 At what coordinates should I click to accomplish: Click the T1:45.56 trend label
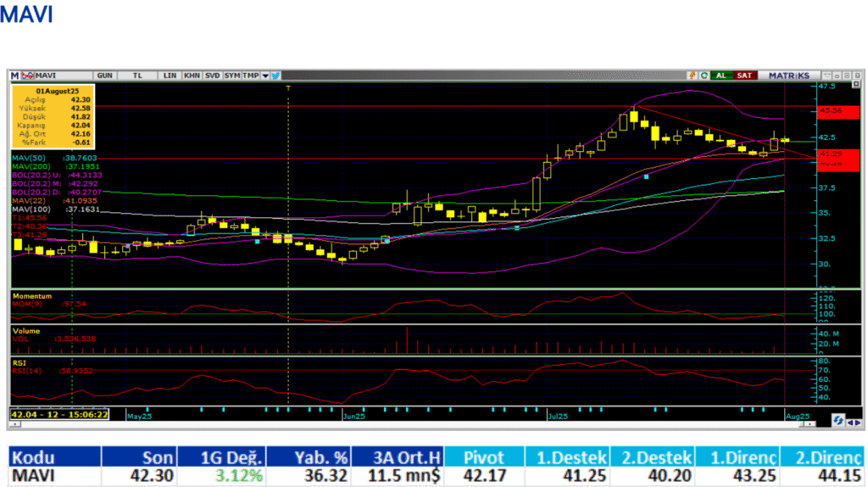[30, 218]
